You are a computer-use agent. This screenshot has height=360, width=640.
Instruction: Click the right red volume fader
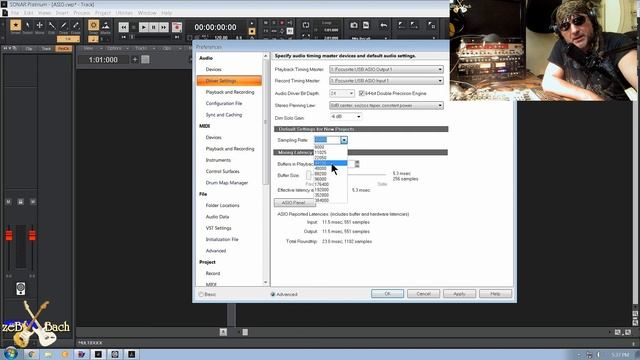pyautogui.click(x=32, y=235)
